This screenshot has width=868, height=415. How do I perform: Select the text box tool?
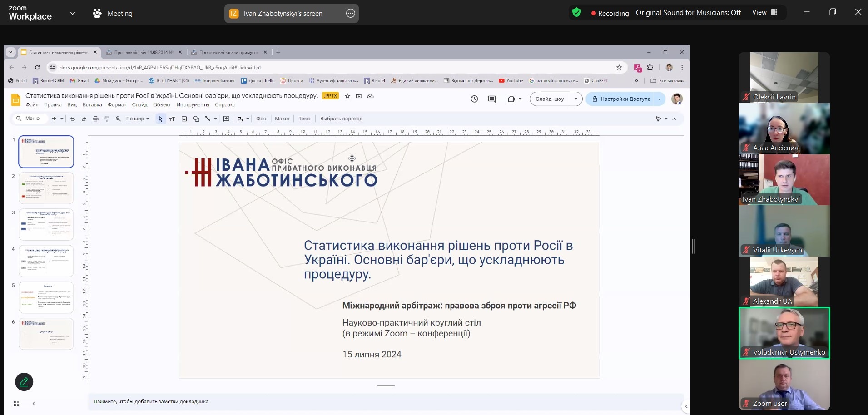point(172,119)
